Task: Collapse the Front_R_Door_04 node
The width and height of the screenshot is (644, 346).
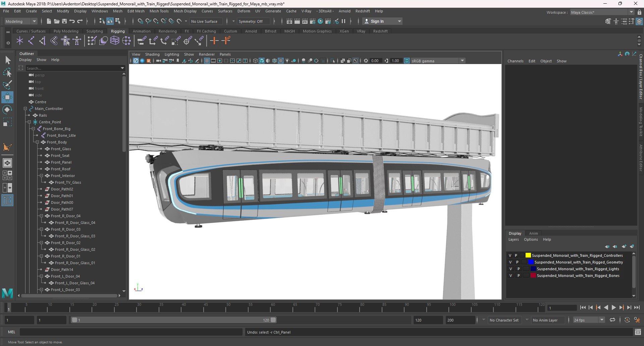Action: pos(41,216)
